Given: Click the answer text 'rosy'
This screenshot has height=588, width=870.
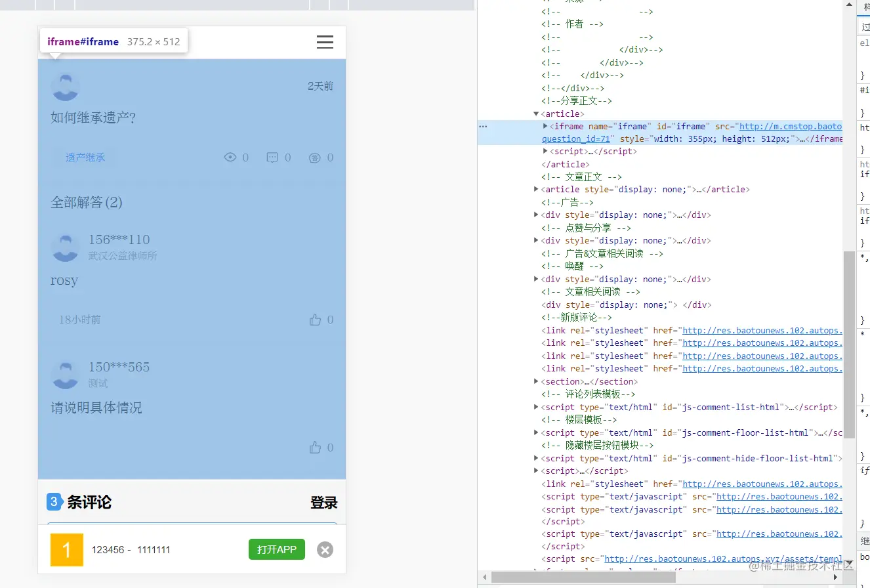Looking at the screenshot, I should [x=64, y=280].
